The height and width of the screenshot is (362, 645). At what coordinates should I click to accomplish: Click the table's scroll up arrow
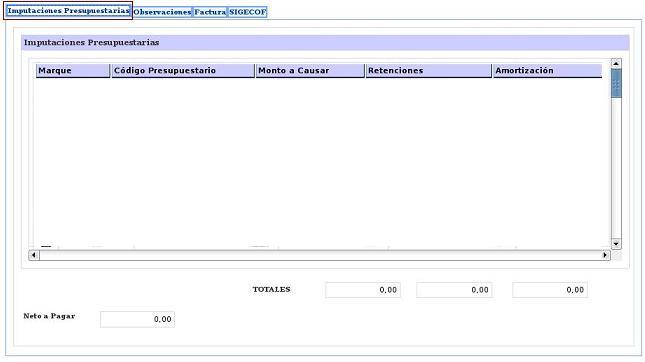pos(616,63)
